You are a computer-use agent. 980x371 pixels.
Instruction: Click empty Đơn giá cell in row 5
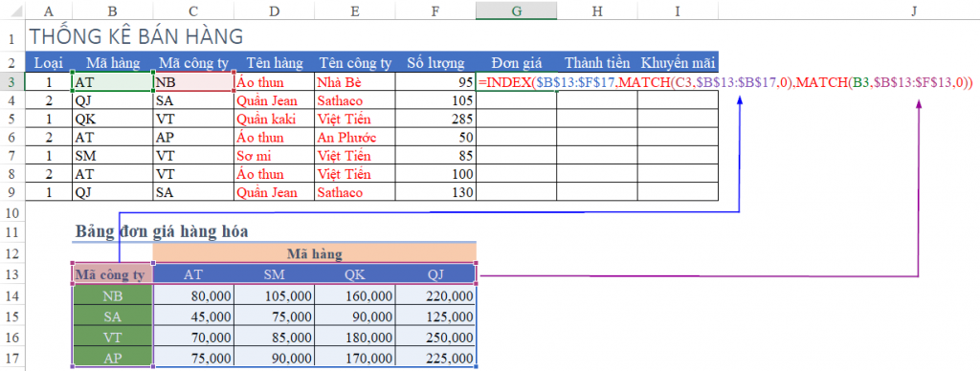coord(516,119)
